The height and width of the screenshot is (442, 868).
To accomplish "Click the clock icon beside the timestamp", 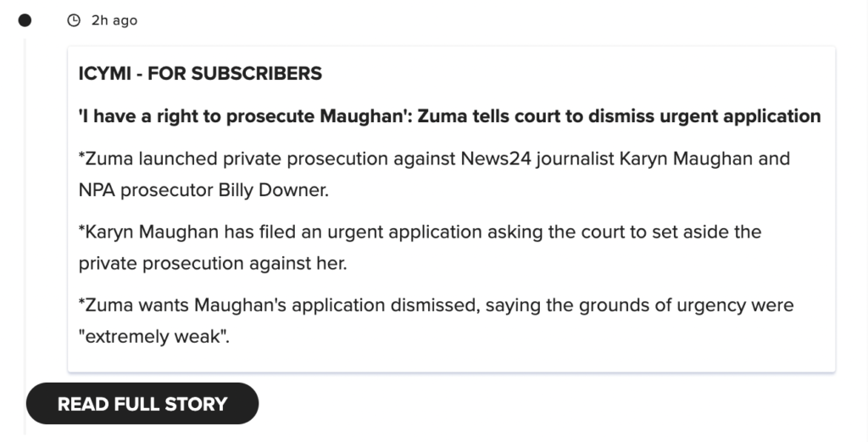I will (x=74, y=20).
